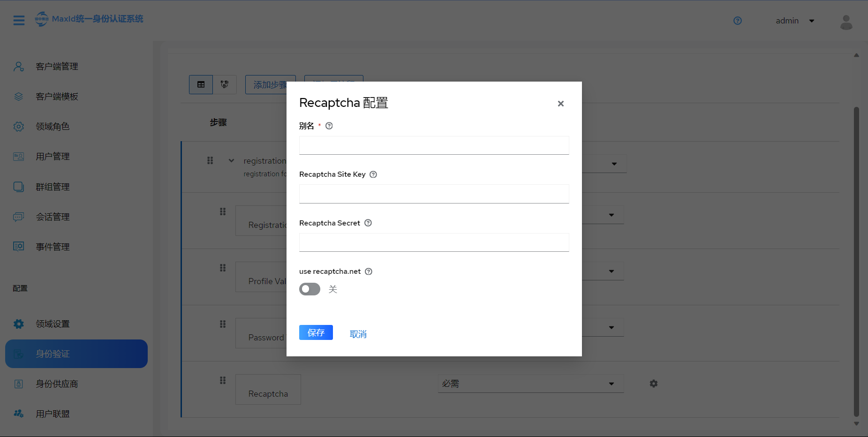Viewport: 868px width, 437px height.
Task: Open the admin account dropdown
Action: click(795, 21)
